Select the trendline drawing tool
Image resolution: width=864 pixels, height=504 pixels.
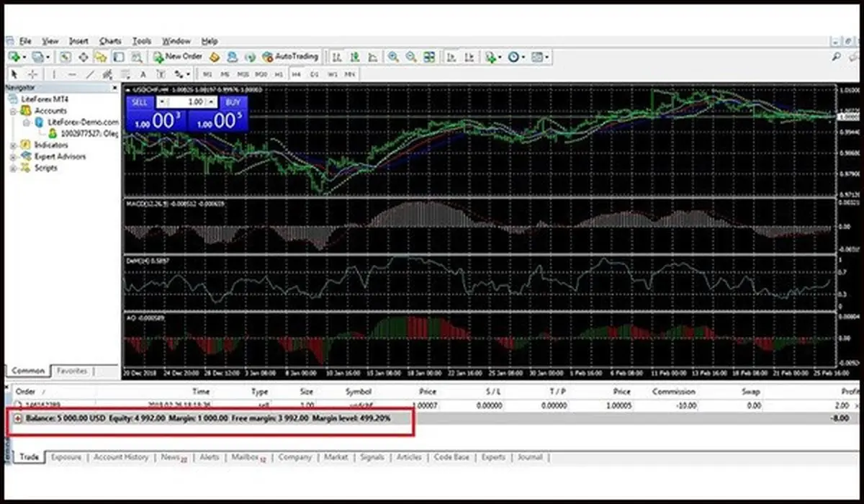click(90, 74)
